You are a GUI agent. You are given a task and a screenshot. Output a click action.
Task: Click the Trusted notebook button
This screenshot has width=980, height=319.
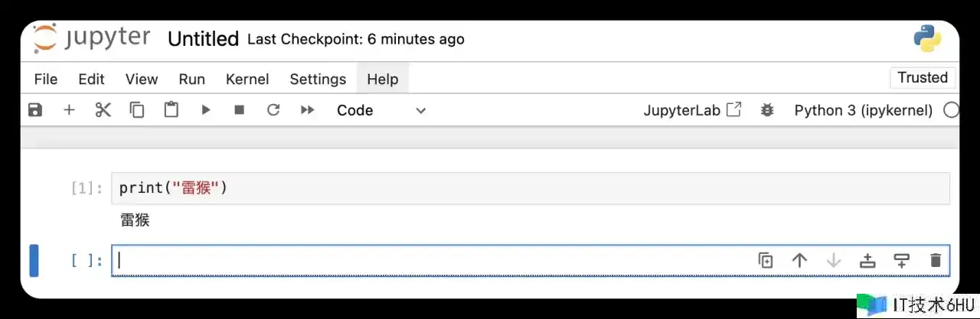(923, 77)
